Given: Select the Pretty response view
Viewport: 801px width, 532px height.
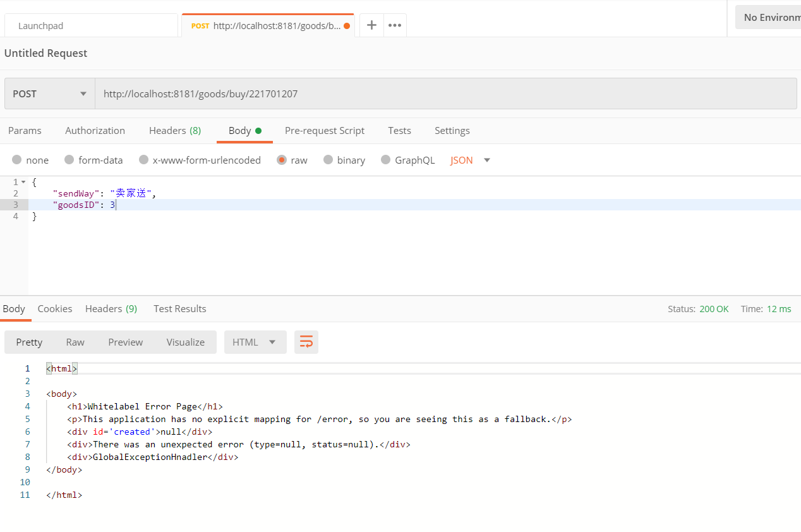Looking at the screenshot, I should point(29,342).
